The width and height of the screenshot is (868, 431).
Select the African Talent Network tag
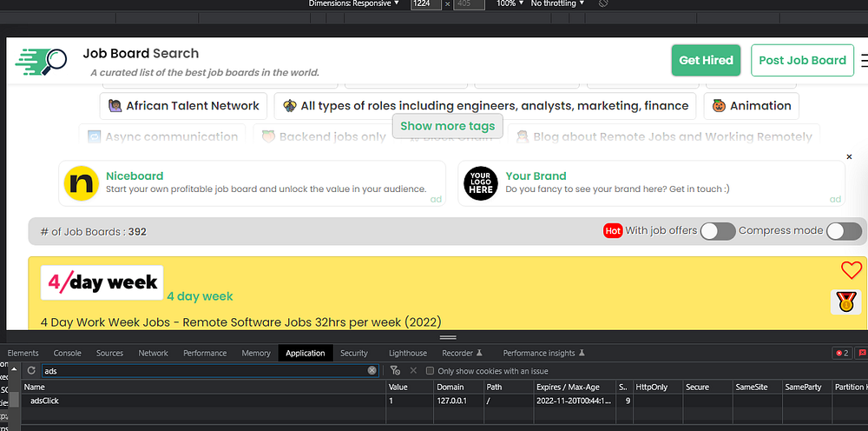point(183,106)
